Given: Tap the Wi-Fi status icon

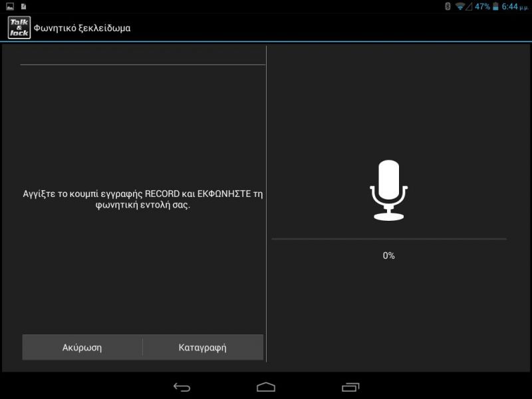Looking at the screenshot, I should point(460,7).
